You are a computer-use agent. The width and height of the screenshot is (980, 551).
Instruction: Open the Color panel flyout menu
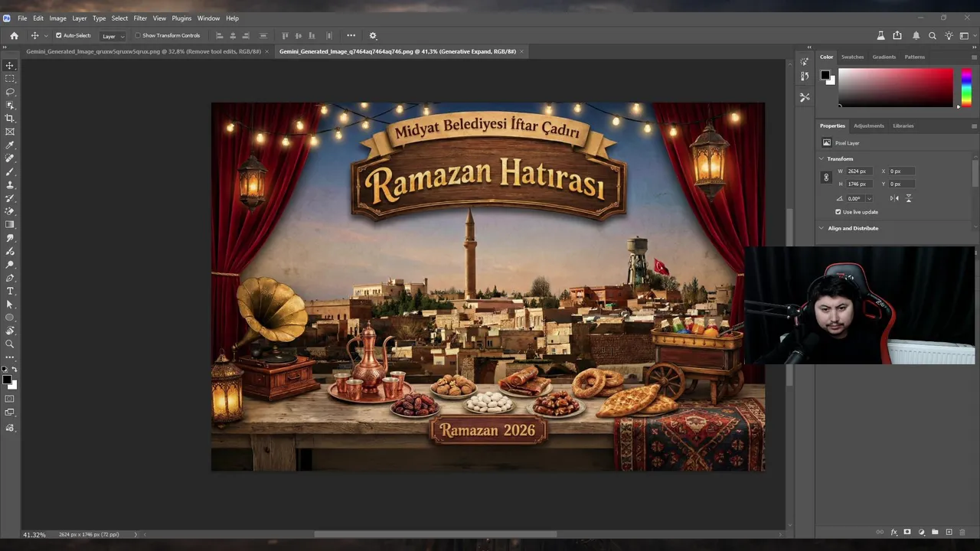tap(973, 57)
